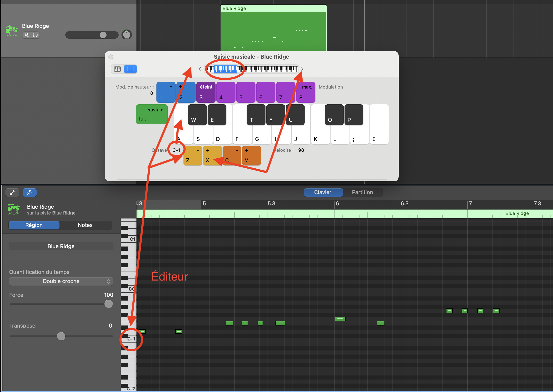Select the Notes inspector tab

(85, 225)
